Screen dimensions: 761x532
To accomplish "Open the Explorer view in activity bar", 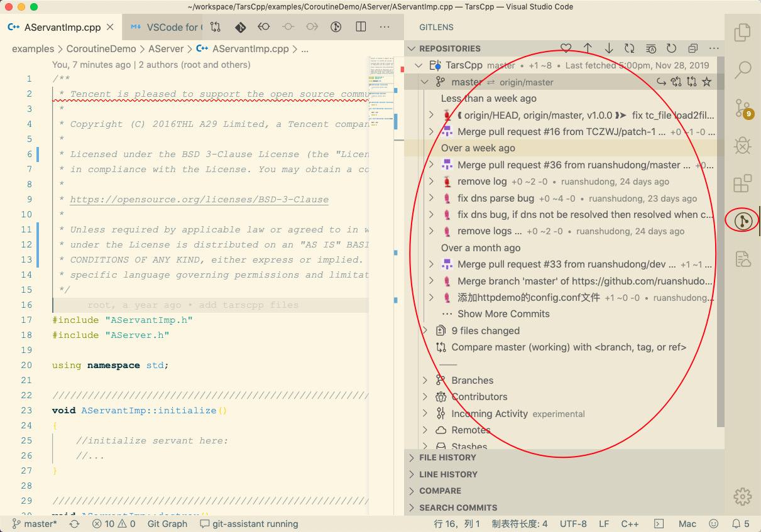I will 743,32.
